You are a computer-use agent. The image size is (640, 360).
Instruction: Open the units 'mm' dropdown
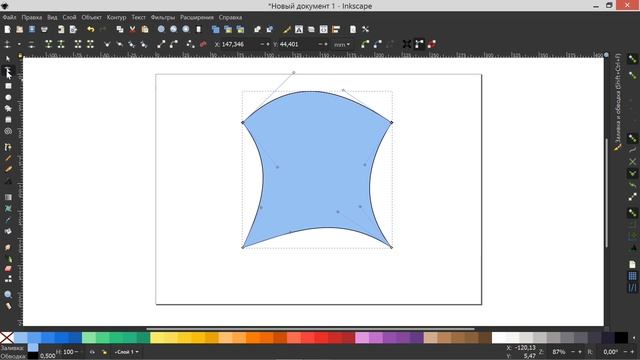click(342, 44)
